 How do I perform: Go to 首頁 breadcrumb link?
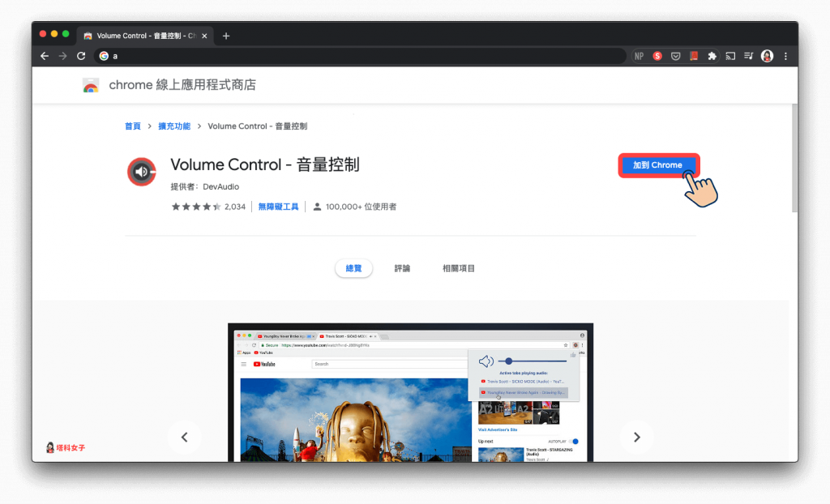click(x=132, y=126)
